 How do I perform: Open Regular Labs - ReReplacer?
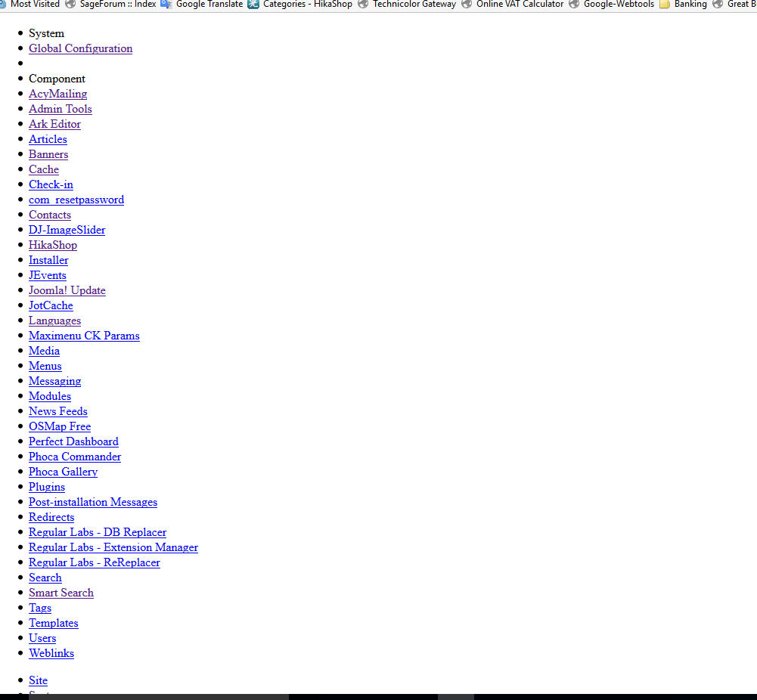[94, 562]
